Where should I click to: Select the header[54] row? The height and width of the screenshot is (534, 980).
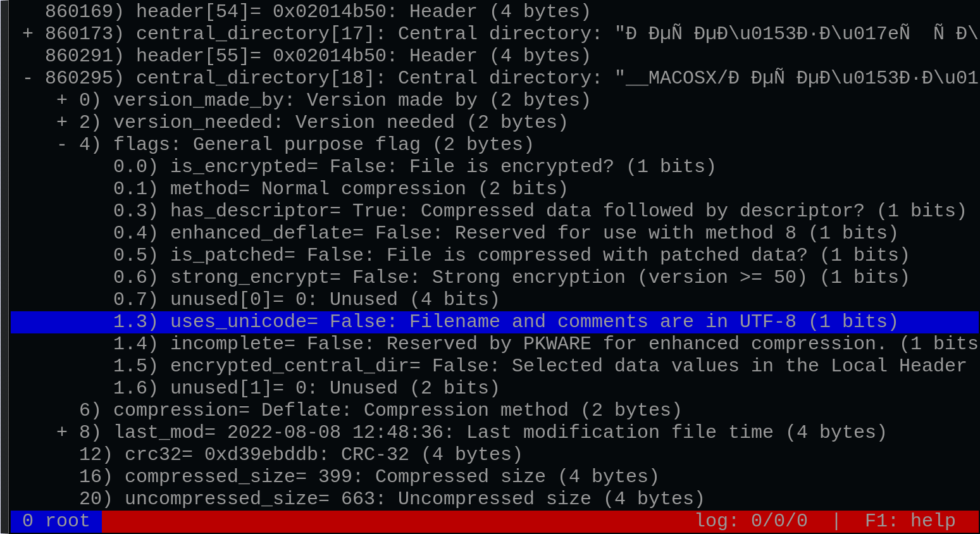click(495, 11)
